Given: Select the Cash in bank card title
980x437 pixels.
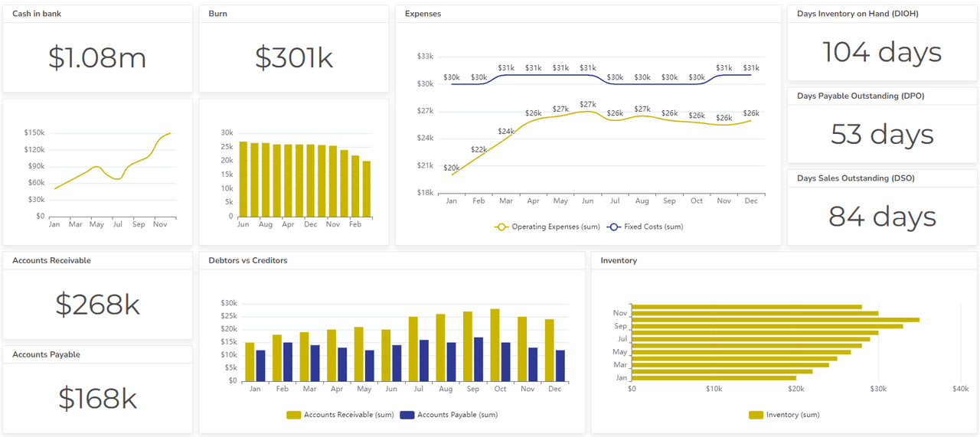Looking at the screenshot, I should tap(37, 14).
